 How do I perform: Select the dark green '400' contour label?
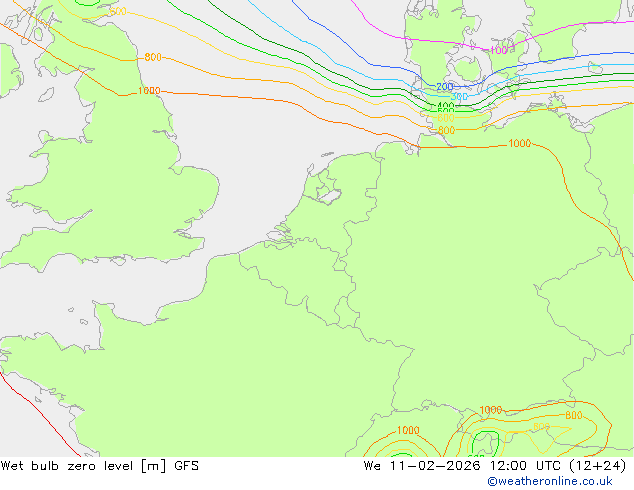pos(445,106)
